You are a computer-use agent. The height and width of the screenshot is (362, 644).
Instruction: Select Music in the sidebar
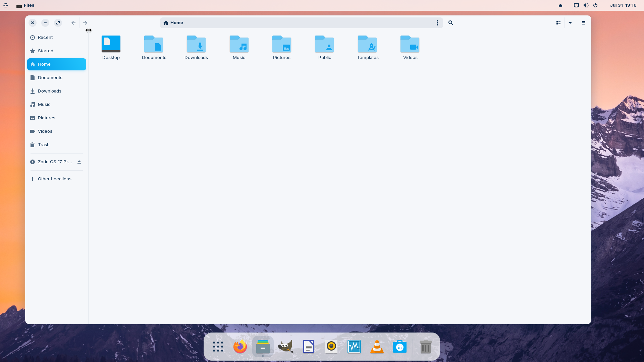point(57,105)
